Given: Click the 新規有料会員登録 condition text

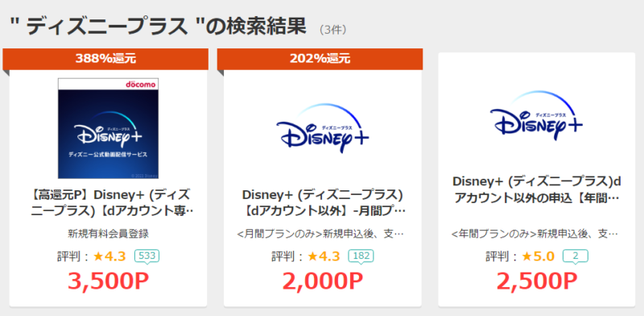Looking at the screenshot, I should pyautogui.click(x=109, y=234).
